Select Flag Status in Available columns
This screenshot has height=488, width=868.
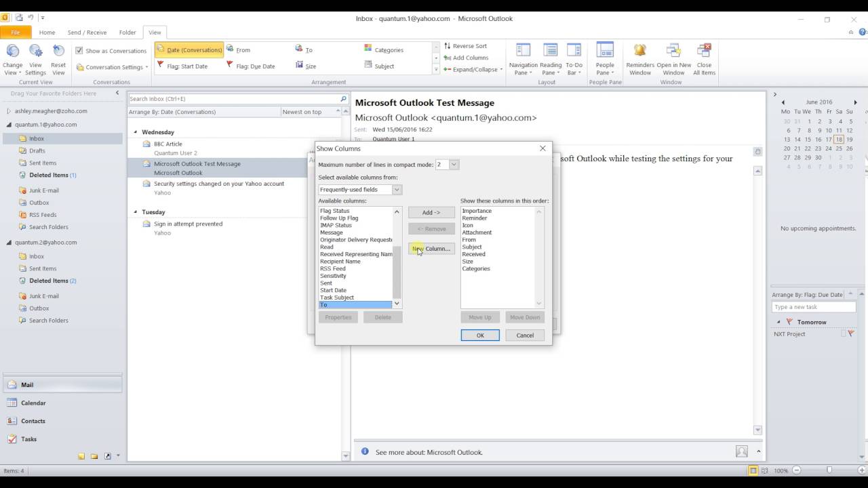coord(335,211)
